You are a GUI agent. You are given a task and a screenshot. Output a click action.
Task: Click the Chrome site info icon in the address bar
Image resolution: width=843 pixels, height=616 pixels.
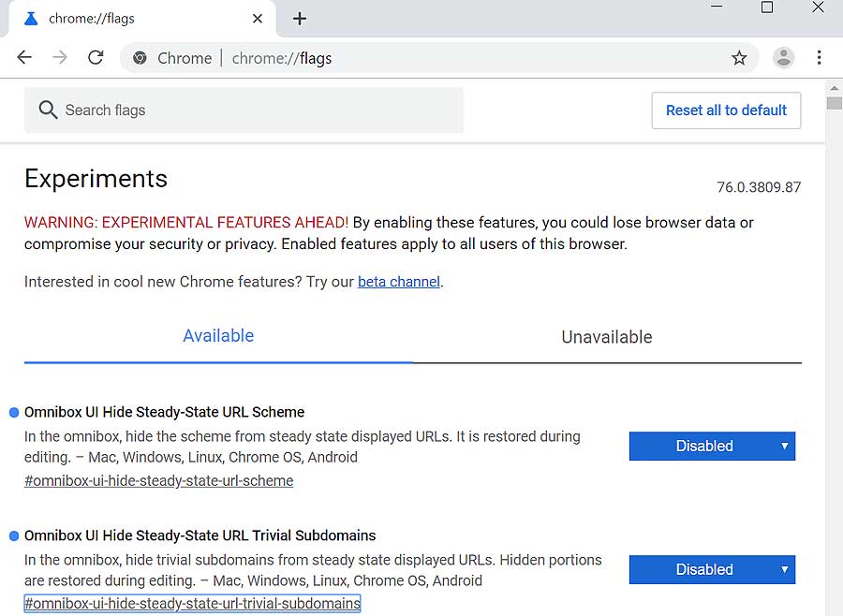tap(140, 58)
